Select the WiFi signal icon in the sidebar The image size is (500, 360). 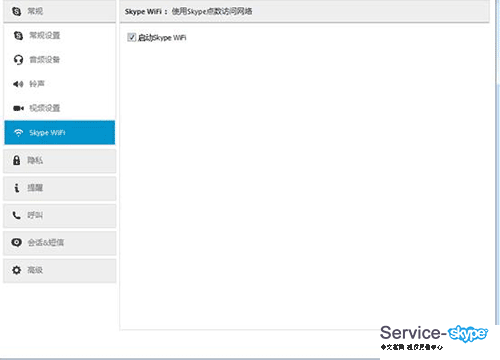tap(18, 133)
